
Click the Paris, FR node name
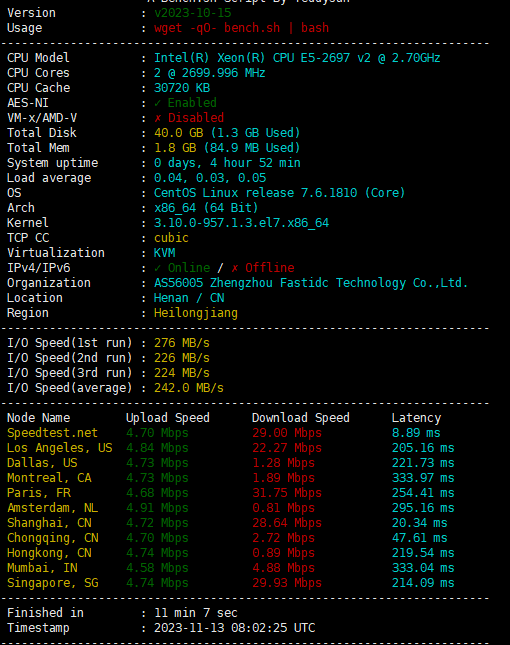[x=39, y=493]
